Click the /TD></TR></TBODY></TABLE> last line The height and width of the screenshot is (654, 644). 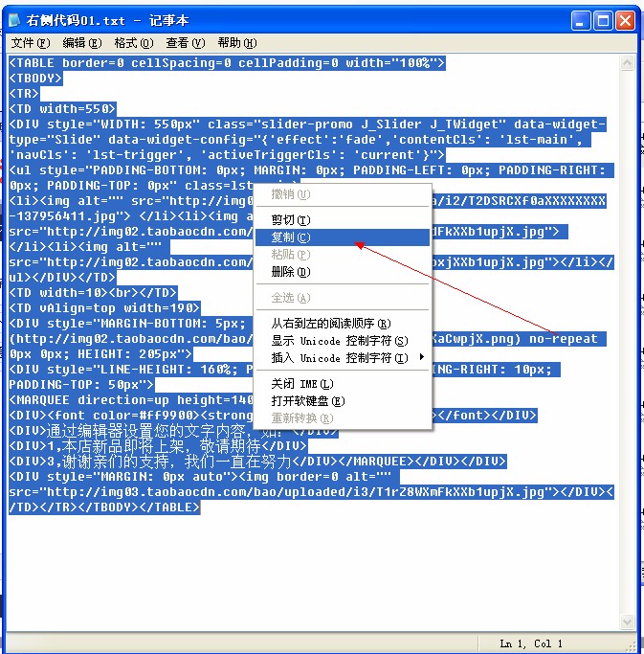pyautogui.click(x=104, y=507)
